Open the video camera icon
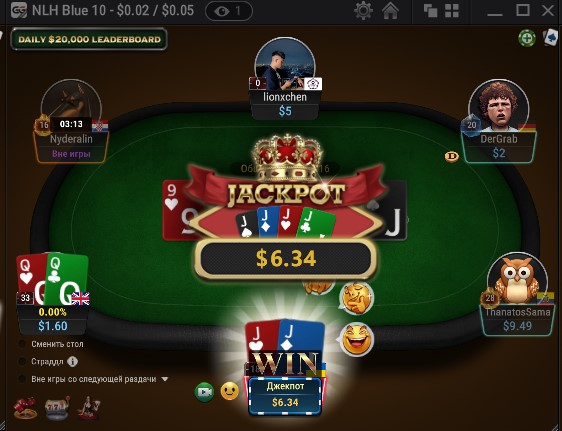 pyautogui.click(x=204, y=392)
